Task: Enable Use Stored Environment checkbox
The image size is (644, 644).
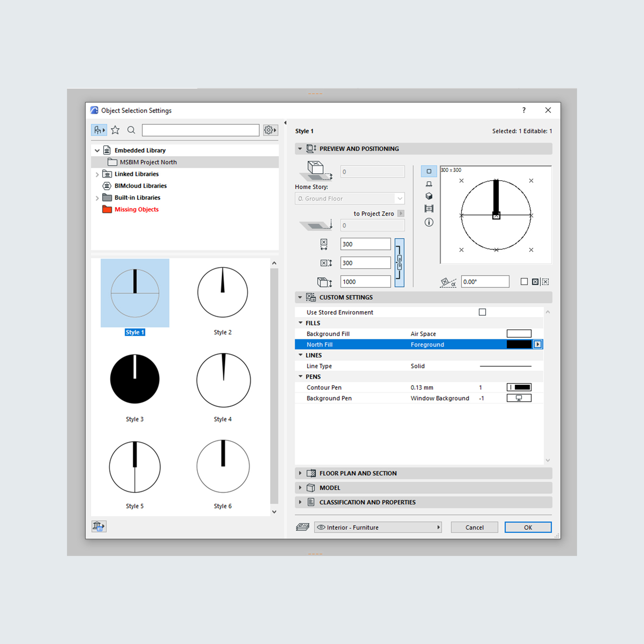Action: (482, 312)
